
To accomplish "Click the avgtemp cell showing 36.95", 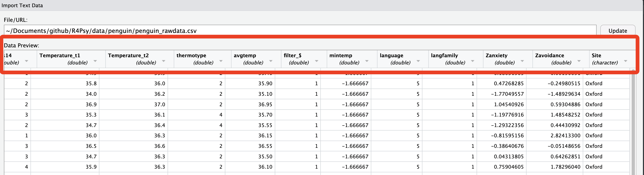I will click(265, 104).
